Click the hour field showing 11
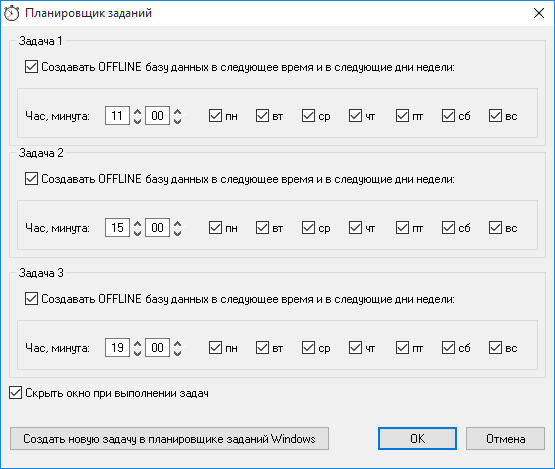Screen dimensions: 555x469 (117, 116)
